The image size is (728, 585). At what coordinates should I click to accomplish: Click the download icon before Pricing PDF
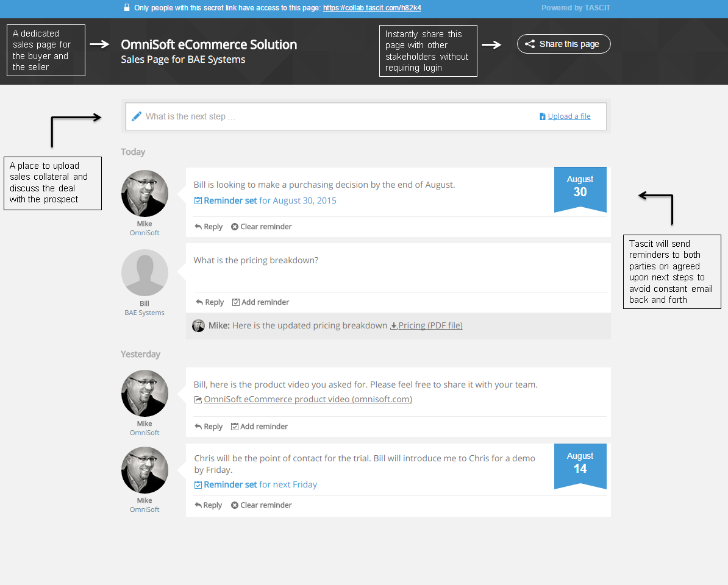(394, 325)
